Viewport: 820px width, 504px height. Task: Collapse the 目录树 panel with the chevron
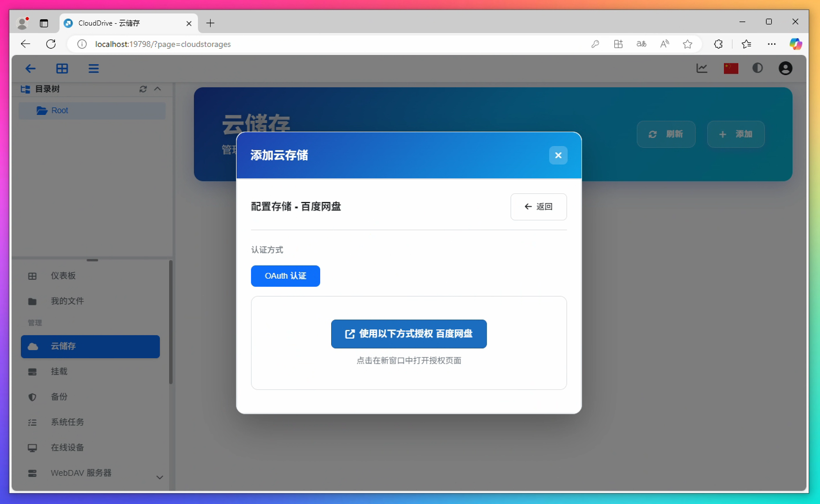coord(158,89)
